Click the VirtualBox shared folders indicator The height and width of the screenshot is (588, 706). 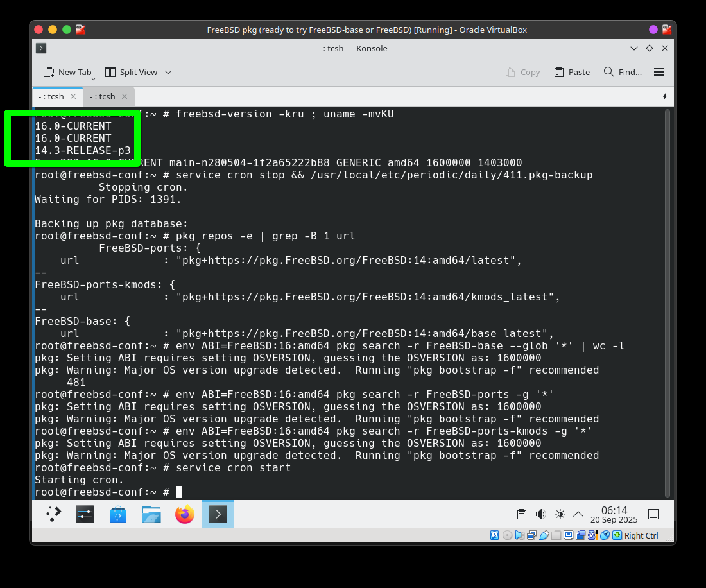(556, 535)
